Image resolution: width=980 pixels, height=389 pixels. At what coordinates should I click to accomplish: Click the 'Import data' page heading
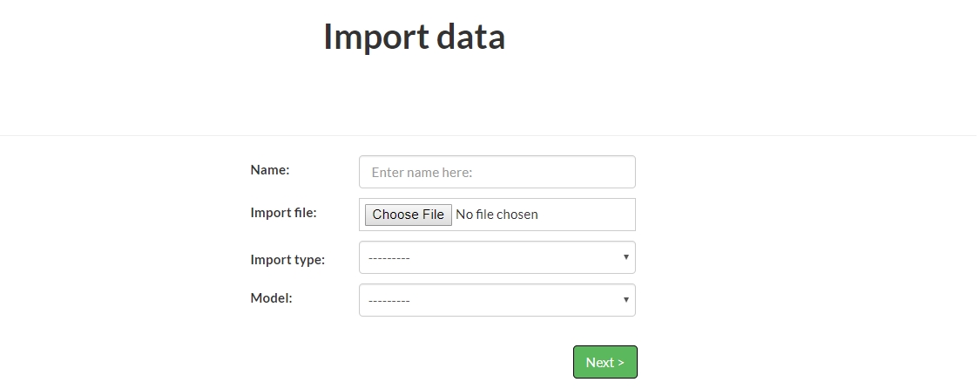pos(415,37)
